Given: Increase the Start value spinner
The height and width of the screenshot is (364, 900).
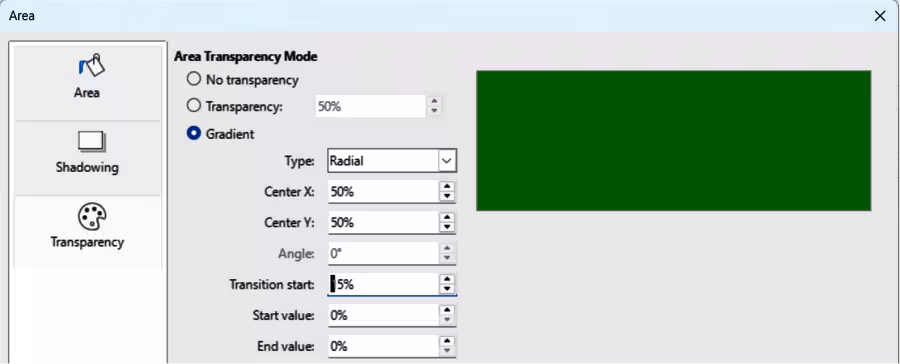Looking at the screenshot, I should [x=447, y=310].
